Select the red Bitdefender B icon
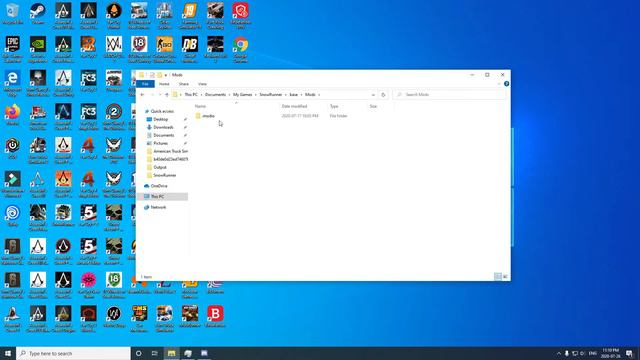 [x=215, y=314]
